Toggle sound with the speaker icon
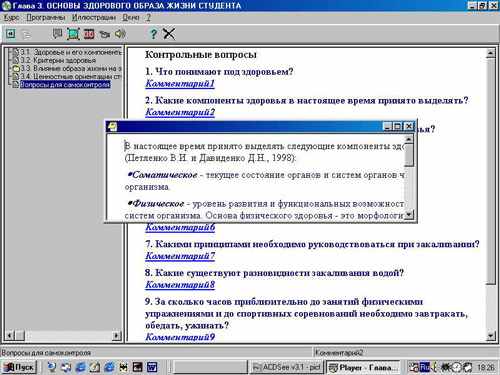Viewport: 500px width, 375px height. click(x=120, y=34)
